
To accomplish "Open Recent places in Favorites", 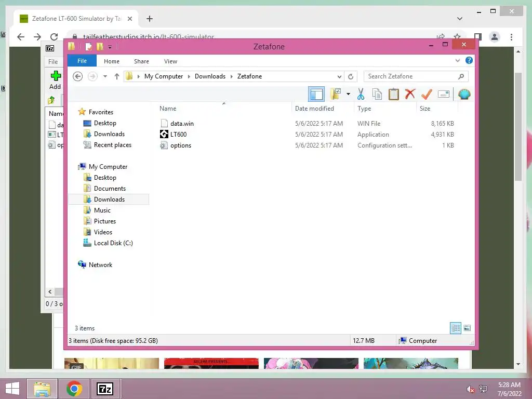I will [113, 145].
